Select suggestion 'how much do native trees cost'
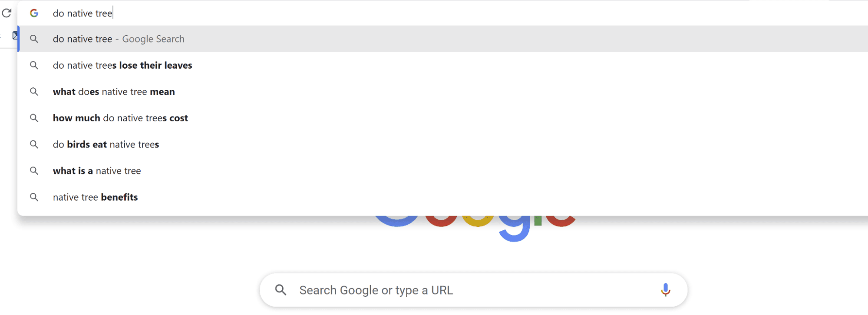868x315 pixels. [x=120, y=118]
